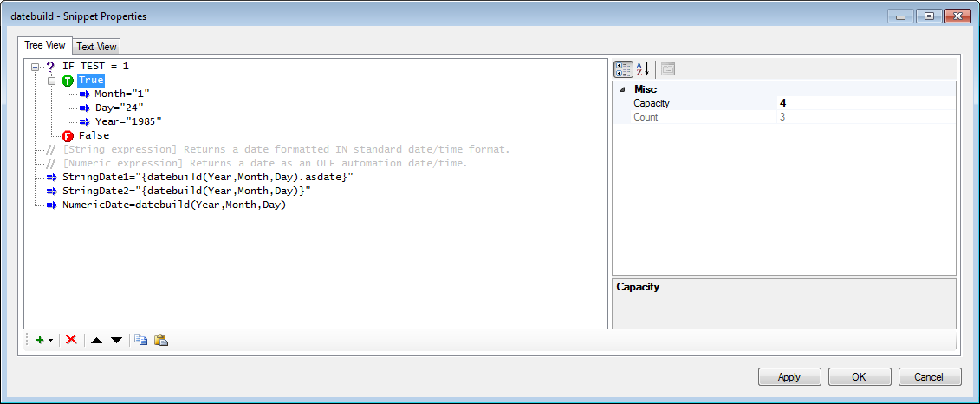Select the Tree View tab
Screen dimensions: 980x404
45,45
